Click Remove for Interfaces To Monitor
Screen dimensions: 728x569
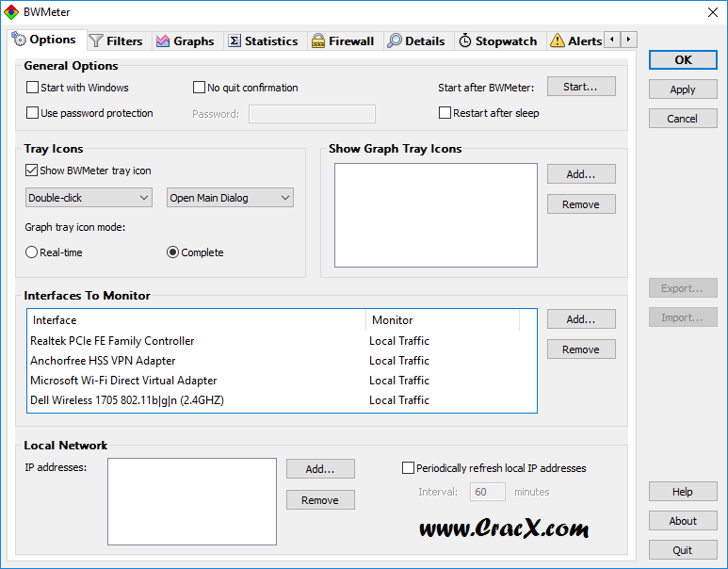pos(581,350)
